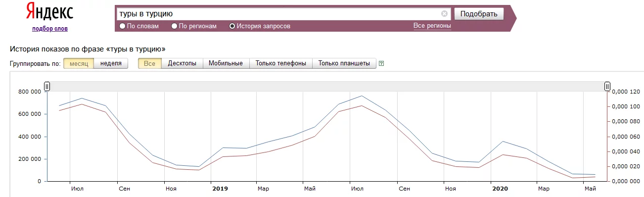Group data by «месяц»
Viewport: 644px width, 197px height.
point(79,63)
